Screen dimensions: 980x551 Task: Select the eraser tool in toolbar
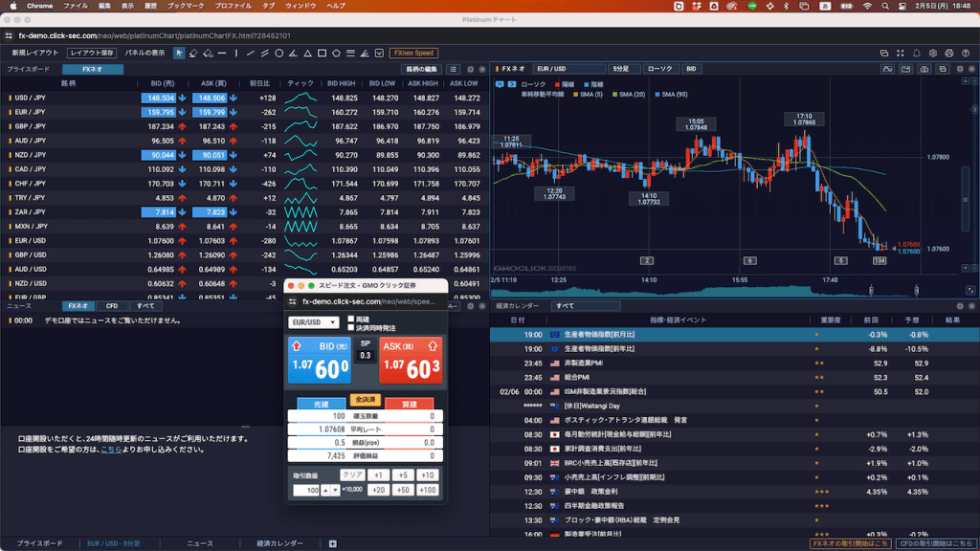click(193, 54)
